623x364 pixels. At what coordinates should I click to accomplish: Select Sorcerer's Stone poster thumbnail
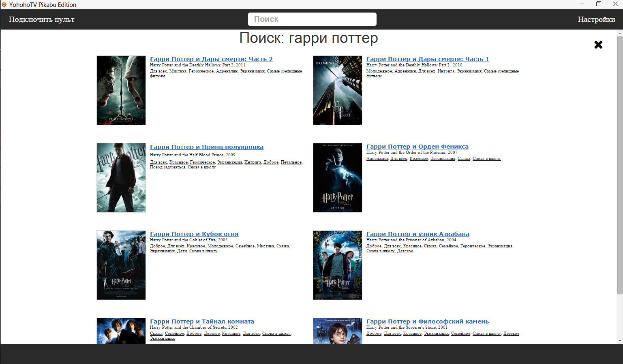(x=338, y=331)
